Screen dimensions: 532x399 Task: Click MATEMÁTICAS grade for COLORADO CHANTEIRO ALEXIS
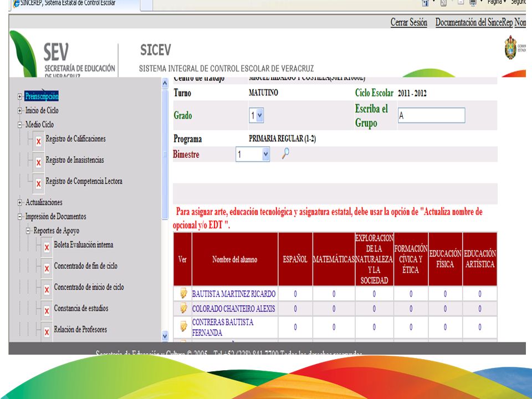click(334, 309)
